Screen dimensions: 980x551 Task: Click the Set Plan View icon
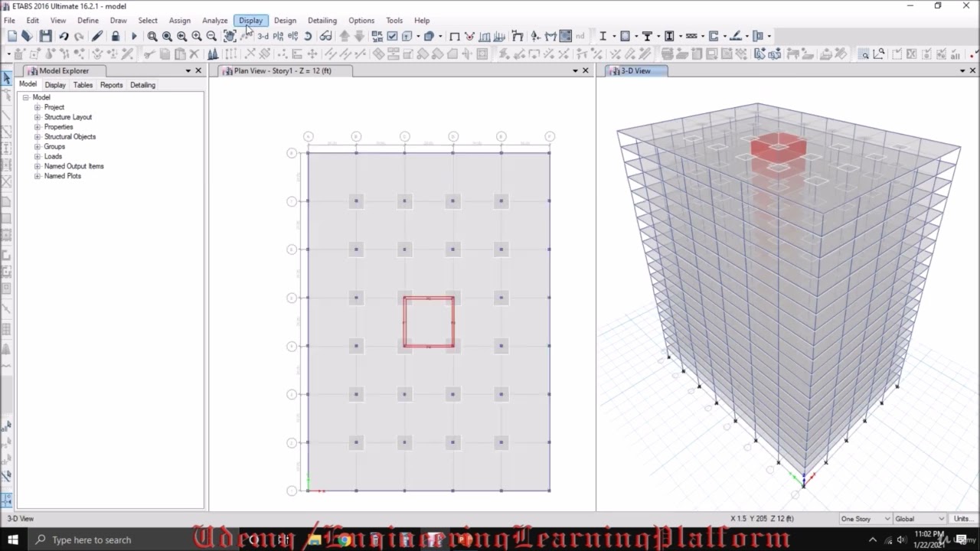pos(278,36)
